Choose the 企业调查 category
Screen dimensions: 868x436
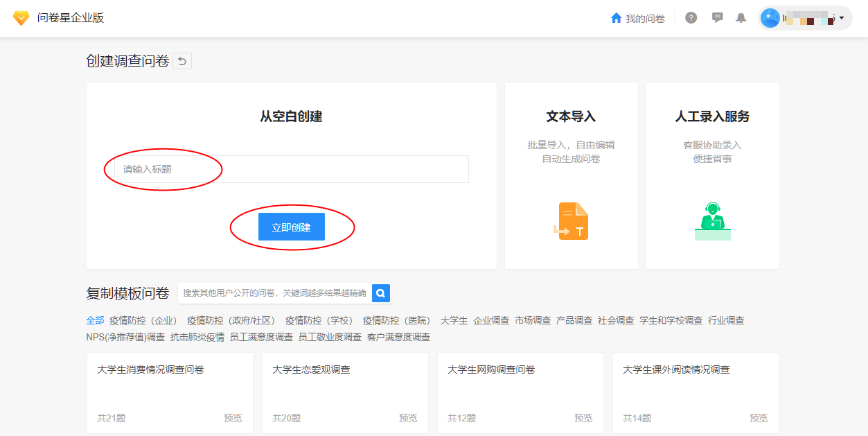click(x=491, y=320)
